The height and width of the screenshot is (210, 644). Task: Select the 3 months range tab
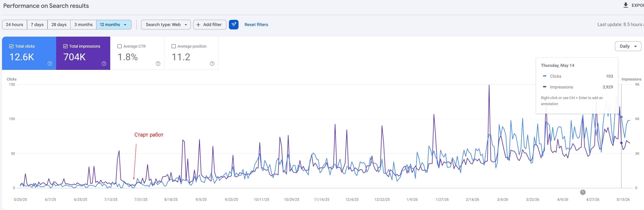(x=84, y=24)
